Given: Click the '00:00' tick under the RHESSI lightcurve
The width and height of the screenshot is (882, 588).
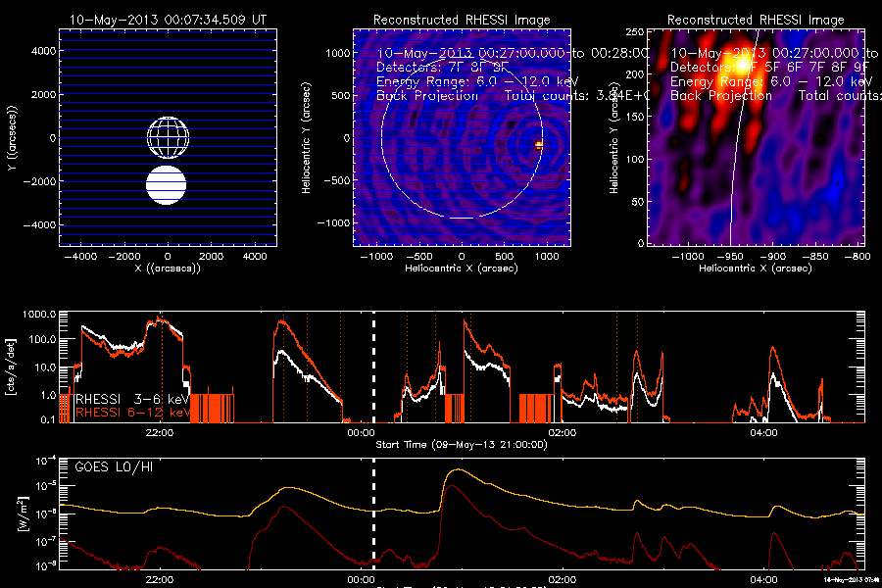Looking at the screenshot, I should [x=361, y=433].
